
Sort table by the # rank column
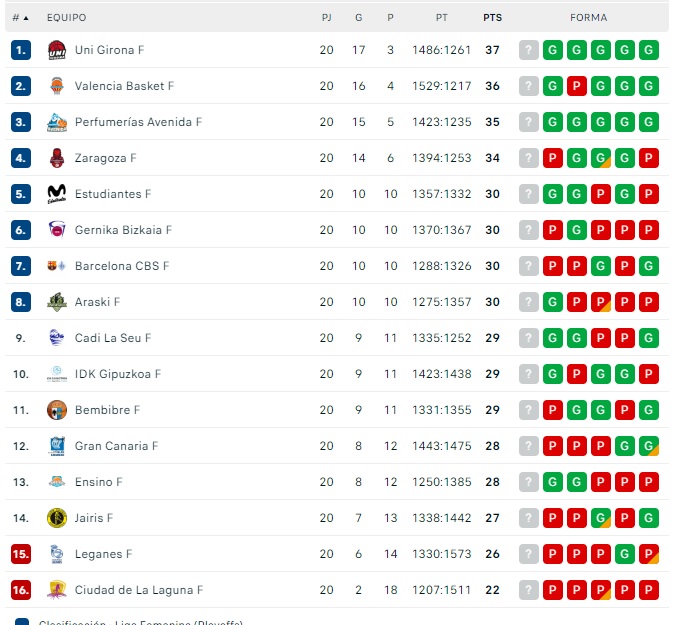click(19, 18)
